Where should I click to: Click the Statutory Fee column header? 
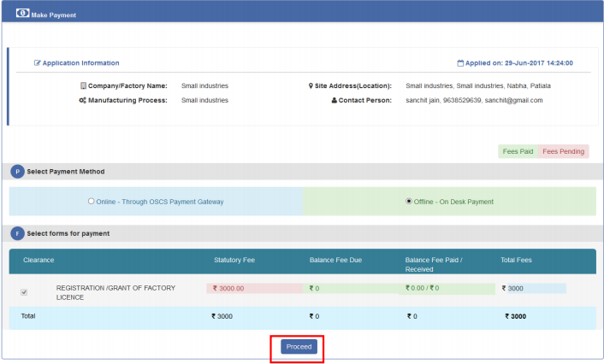pyautogui.click(x=234, y=259)
